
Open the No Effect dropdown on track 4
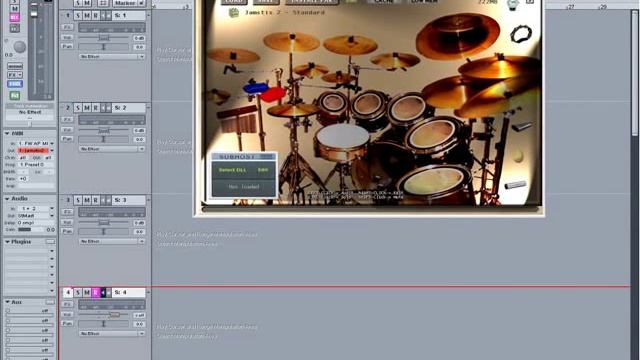(x=112, y=333)
